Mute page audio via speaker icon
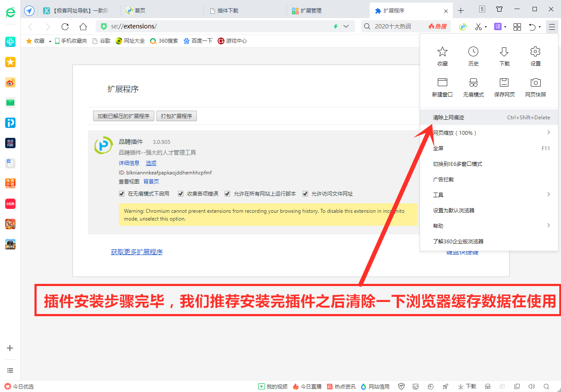 tap(531, 386)
